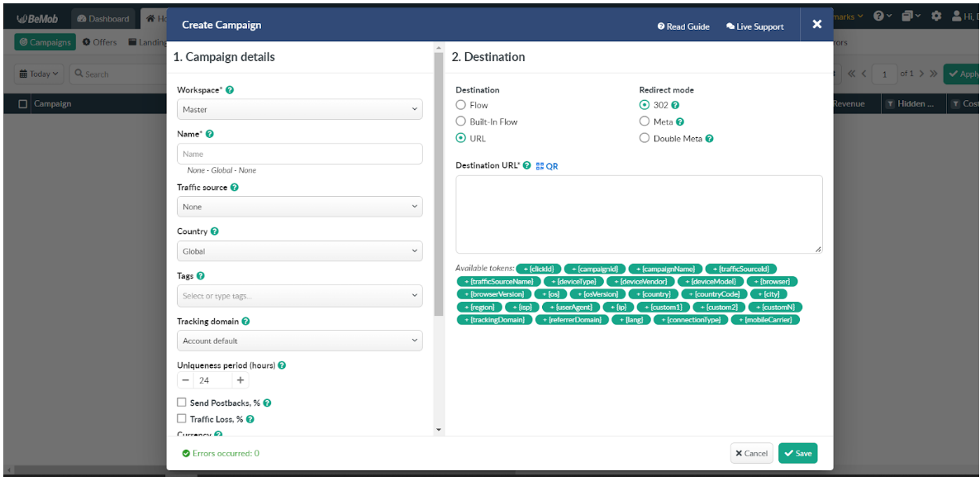Click help icon next to Workspace label
Image resolution: width=980 pixels, height=477 pixels.
click(x=230, y=89)
